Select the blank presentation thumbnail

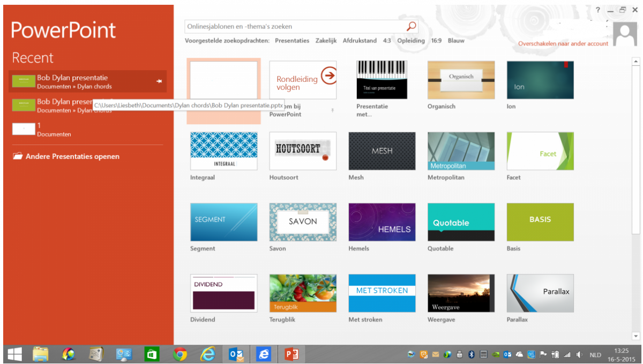pos(223,80)
